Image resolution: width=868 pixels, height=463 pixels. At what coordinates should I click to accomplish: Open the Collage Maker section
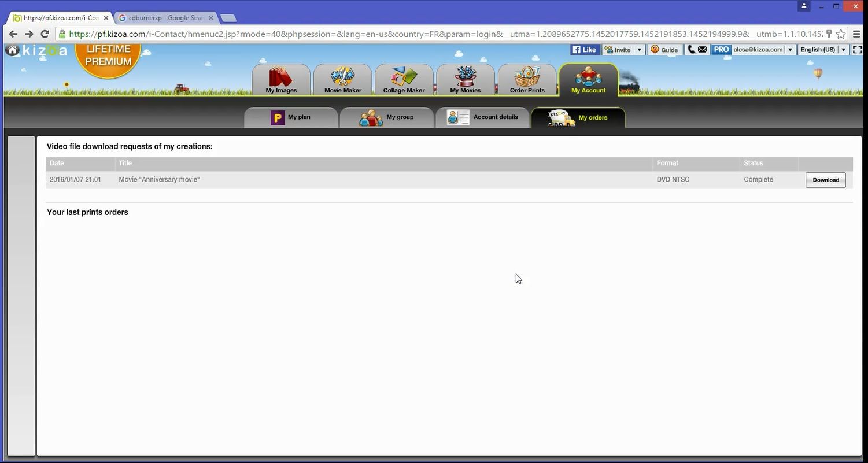[404, 80]
